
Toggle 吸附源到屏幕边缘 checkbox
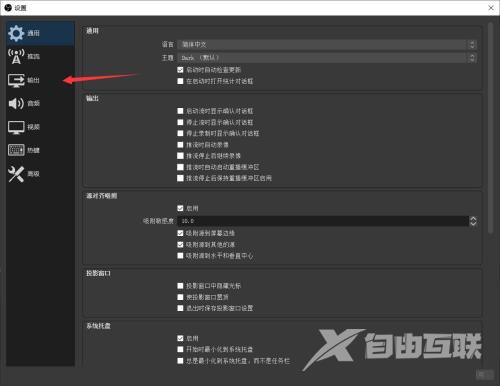coord(180,233)
